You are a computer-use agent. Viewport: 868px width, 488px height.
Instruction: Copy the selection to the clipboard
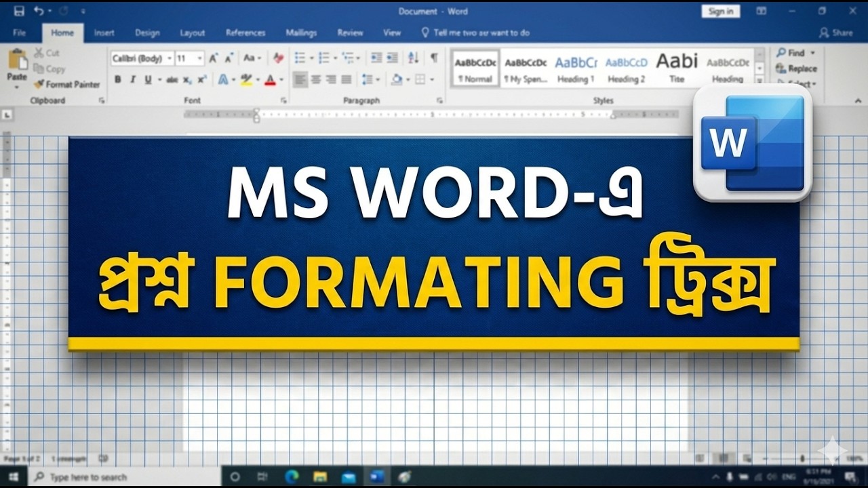click(x=50, y=68)
